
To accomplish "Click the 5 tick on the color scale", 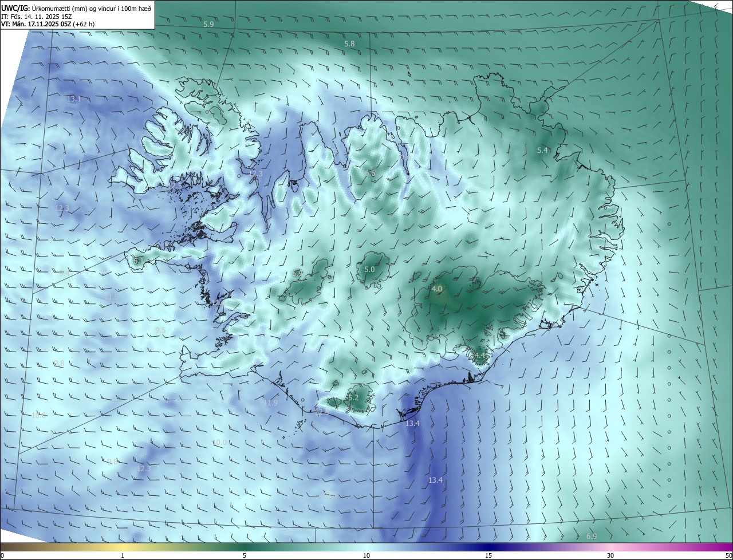I will [245, 555].
